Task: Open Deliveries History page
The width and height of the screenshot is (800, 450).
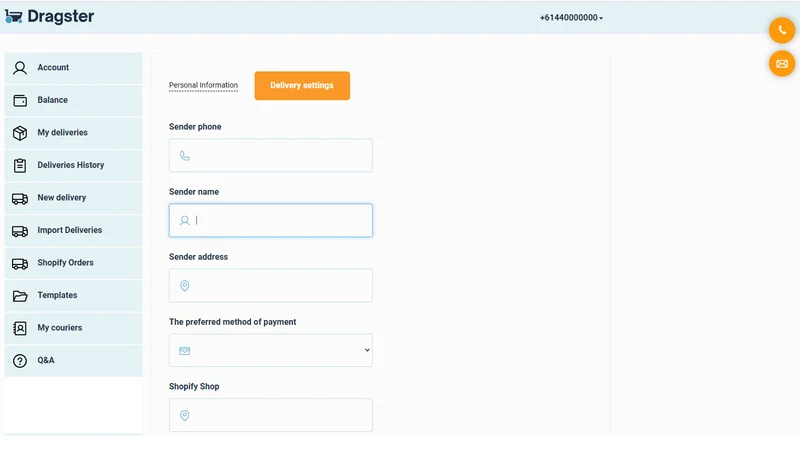Action: (x=73, y=166)
